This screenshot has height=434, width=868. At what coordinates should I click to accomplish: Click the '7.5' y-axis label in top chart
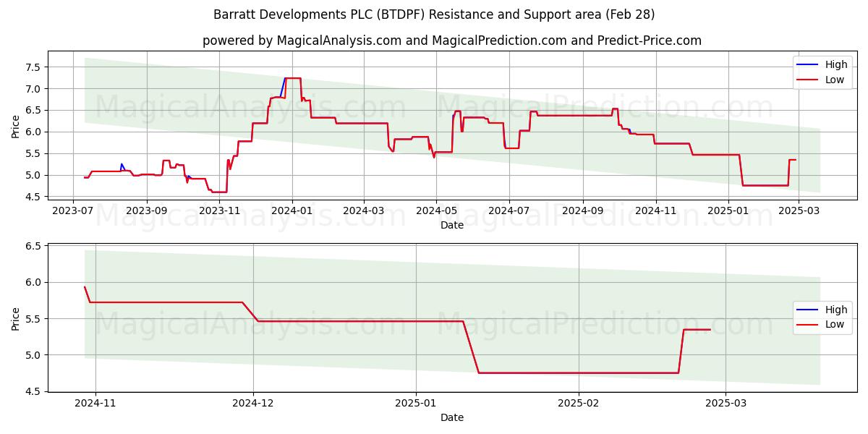[35, 67]
